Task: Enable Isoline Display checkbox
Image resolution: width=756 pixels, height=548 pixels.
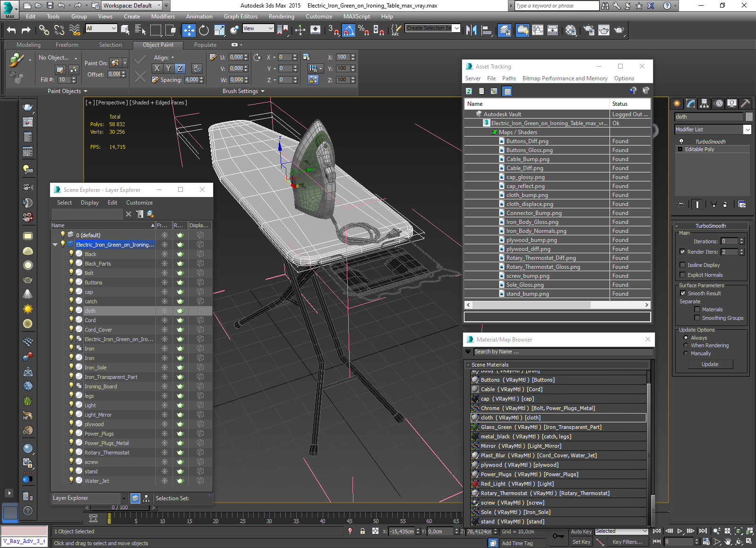Action: (682, 265)
